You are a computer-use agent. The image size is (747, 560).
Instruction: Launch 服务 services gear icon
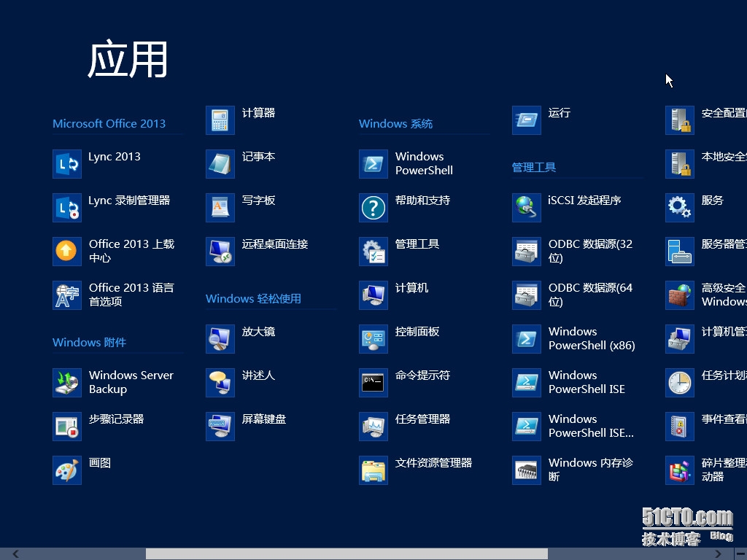pos(680,208)
